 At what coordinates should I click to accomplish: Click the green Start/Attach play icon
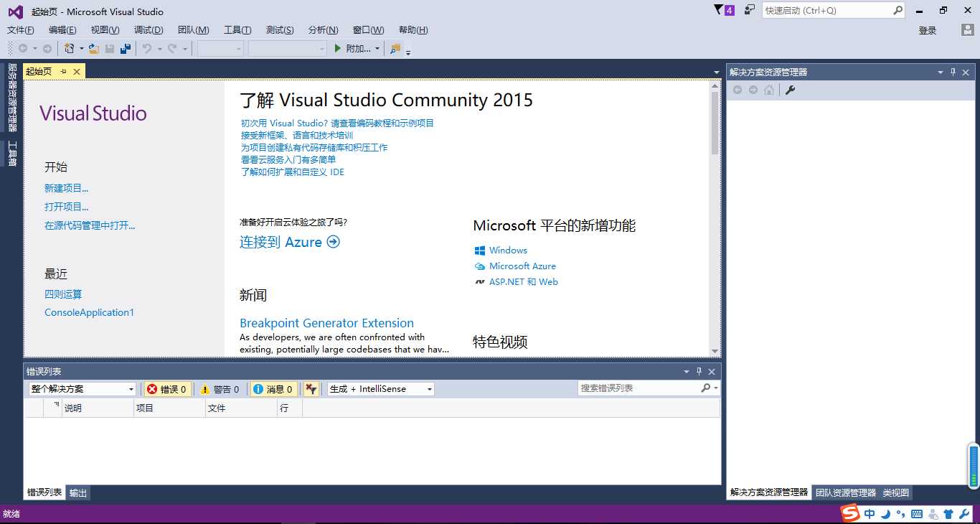coord(338,49)
